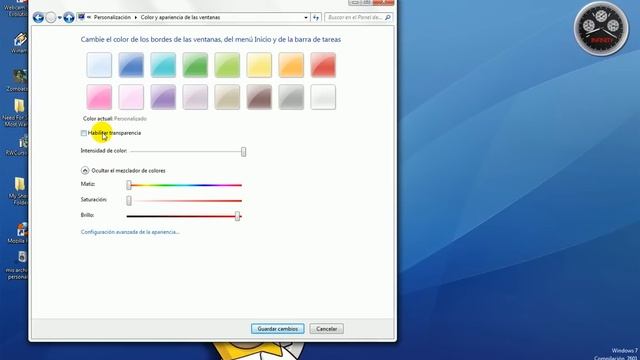Choose the turquoise color swatch
This screenshot has width=640, height=360.
click(163, 65)
